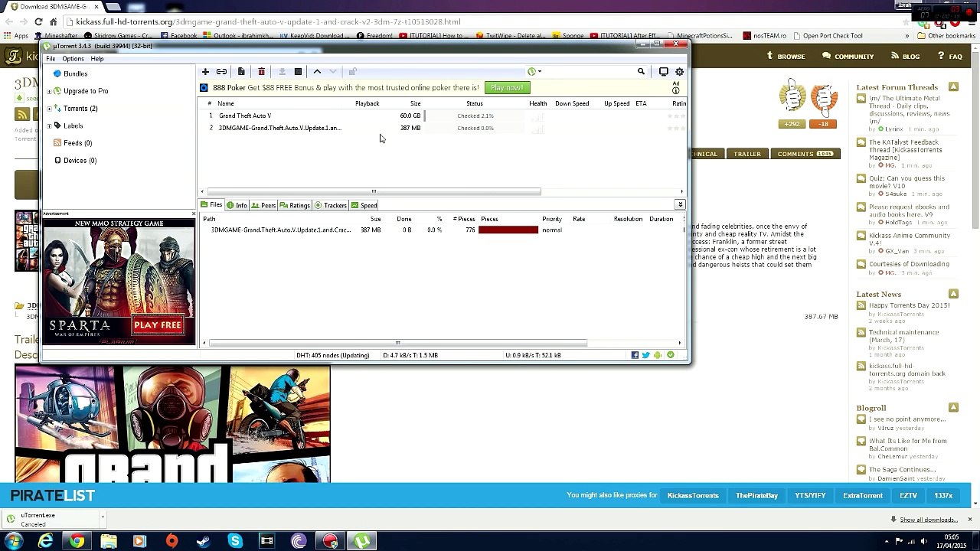Image resolution: width=980 pixels, height=551 pixels.
Task: Open Steam from the taskbar
Action: coord(204,541)
